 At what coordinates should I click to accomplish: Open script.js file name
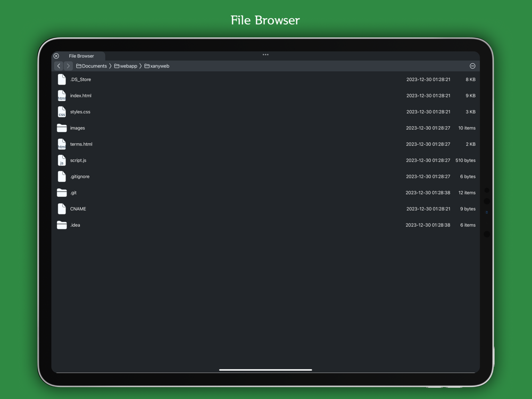pyautogui.click(x=78, y=160)
